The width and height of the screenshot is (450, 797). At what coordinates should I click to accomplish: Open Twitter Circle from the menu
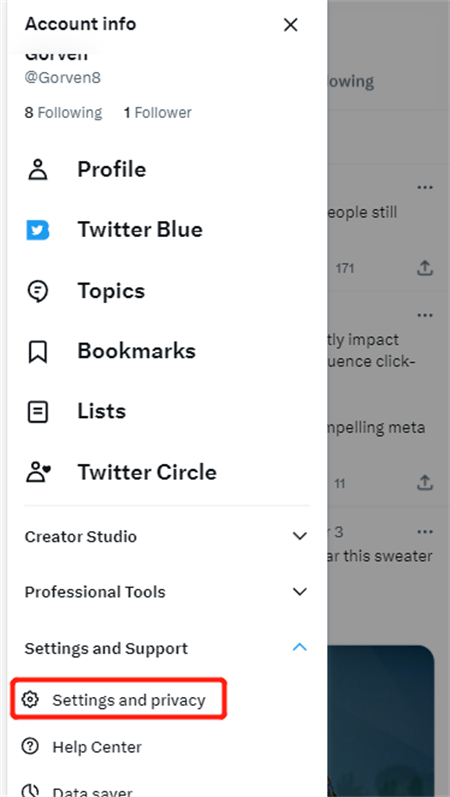[x=147, y=472]
